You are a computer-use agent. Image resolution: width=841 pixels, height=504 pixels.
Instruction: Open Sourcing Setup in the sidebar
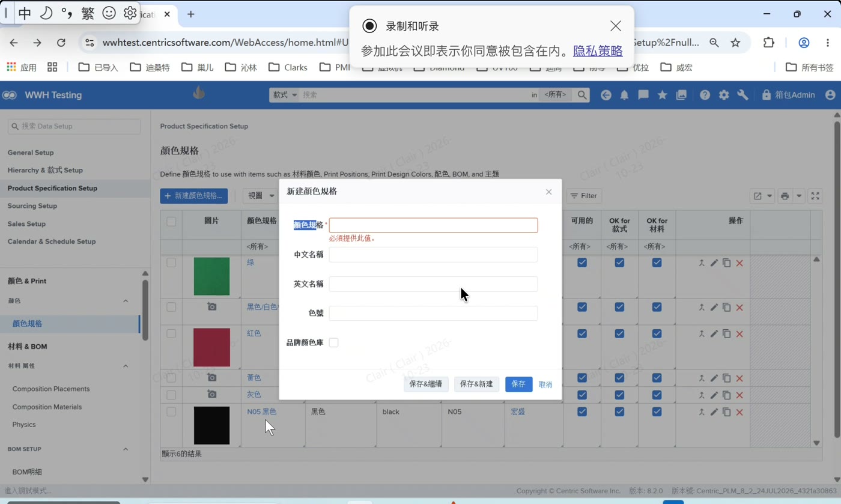click(32, 206)
